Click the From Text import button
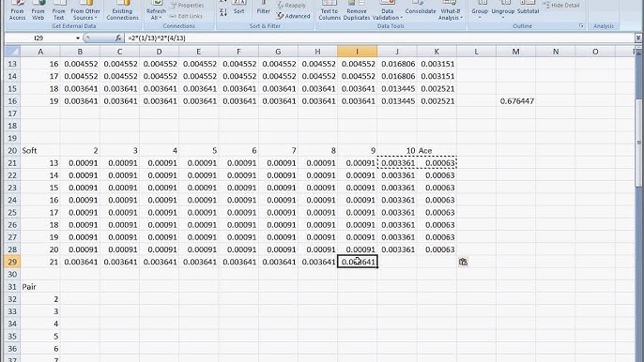 58,10
